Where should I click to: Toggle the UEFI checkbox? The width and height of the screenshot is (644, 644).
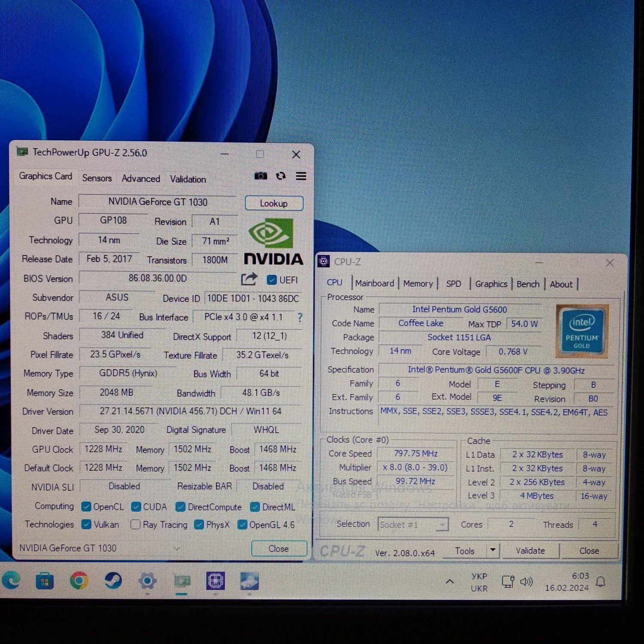coord(271,280)
